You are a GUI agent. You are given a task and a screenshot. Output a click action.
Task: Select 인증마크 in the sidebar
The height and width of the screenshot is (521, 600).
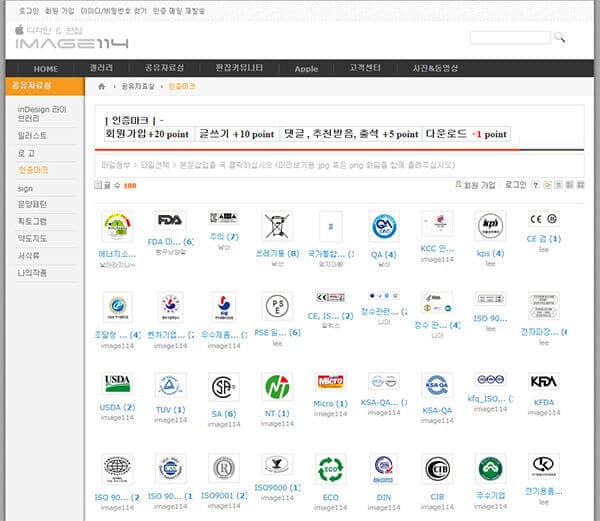point(33,170)
